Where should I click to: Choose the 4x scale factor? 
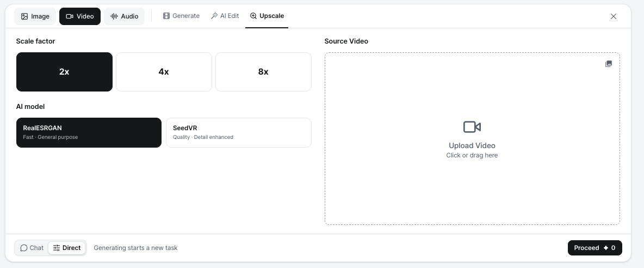[164, 72]
